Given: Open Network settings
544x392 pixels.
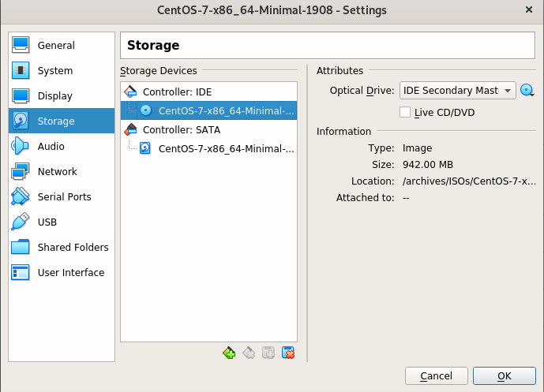Looking at the screenshot, I should click(x=62, y=171).
